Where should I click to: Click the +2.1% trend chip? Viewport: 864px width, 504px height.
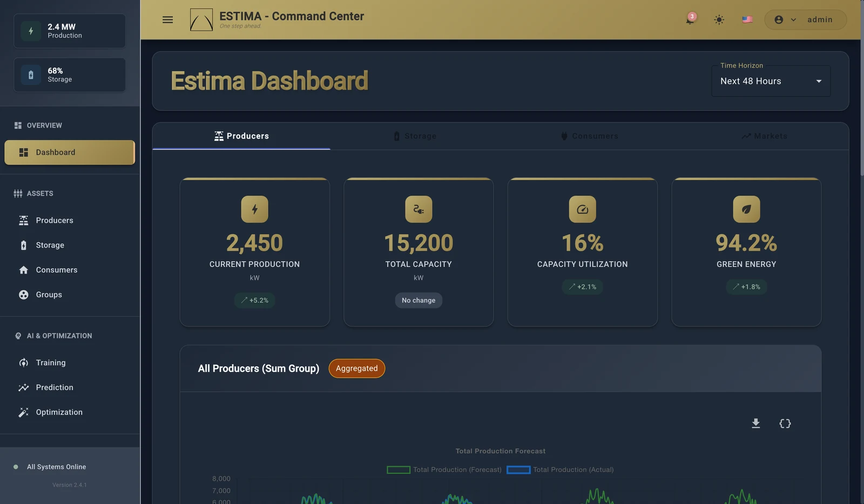583,287
